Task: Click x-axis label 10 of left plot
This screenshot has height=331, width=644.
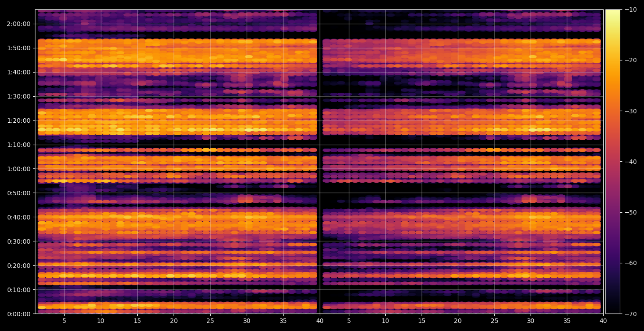Action: (100, 321)
